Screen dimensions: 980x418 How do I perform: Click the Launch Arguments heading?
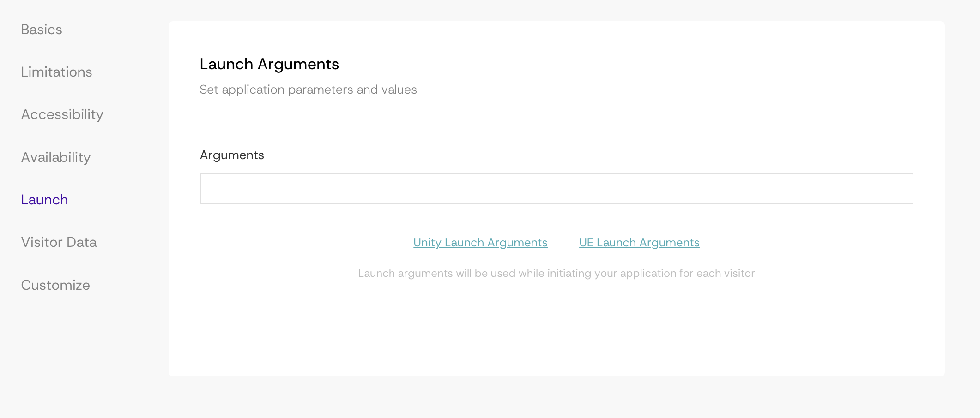pyautogui.click(x=269, y=64)
